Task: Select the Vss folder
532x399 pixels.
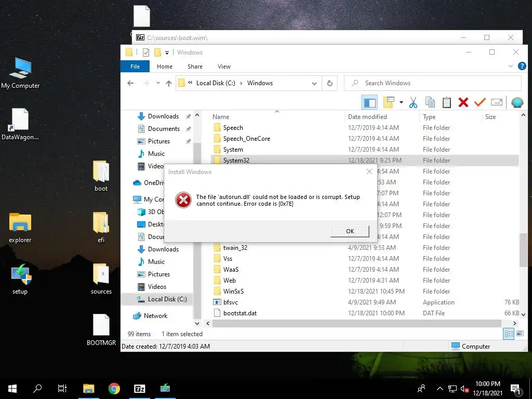Action: point(365,259)
